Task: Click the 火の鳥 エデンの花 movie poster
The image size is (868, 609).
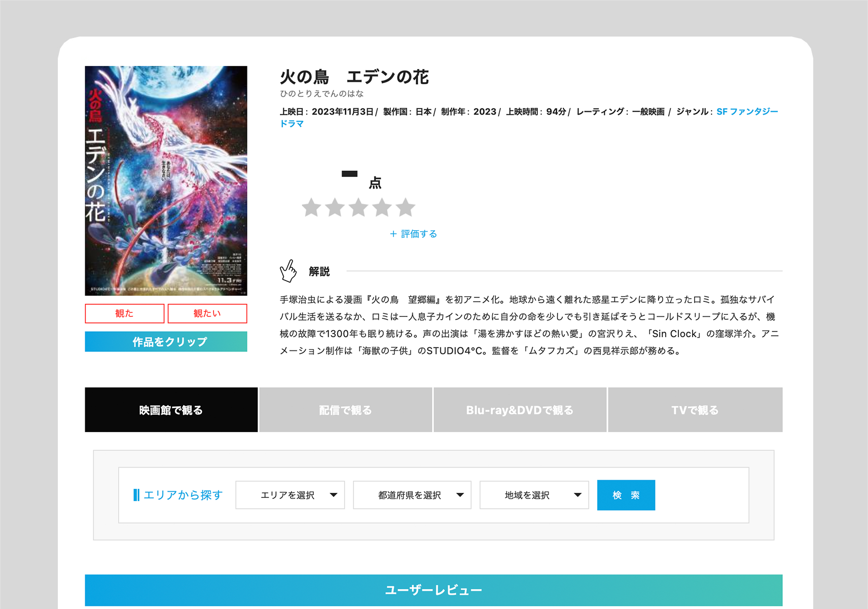Action: 166,181
